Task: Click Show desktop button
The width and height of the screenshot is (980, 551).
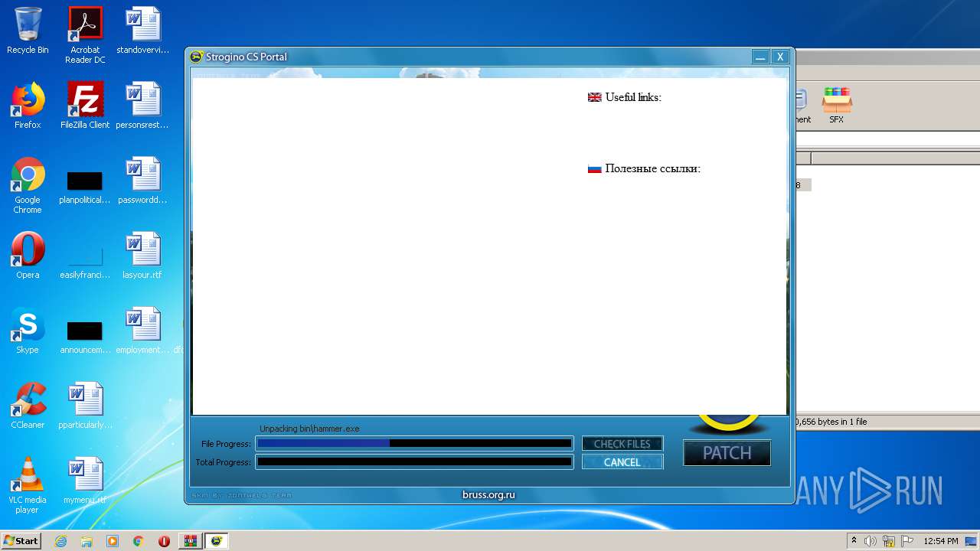Action: (x=972, y=541)
